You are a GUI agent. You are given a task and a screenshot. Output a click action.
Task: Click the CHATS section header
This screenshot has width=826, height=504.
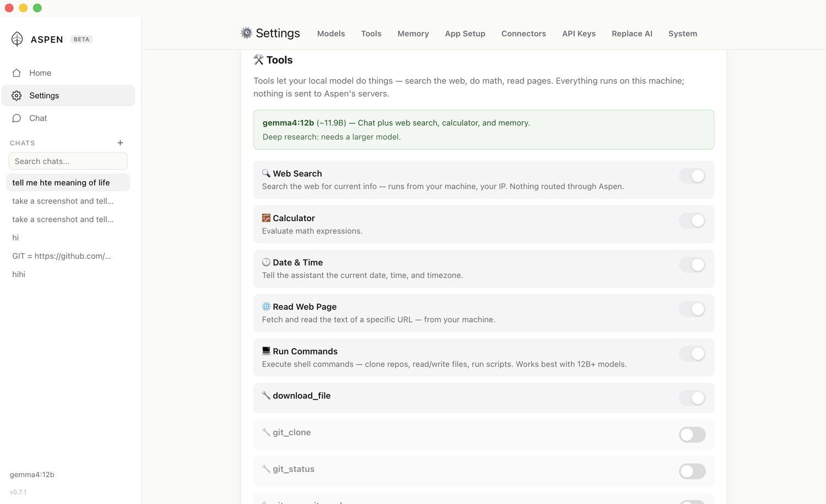pyautogui.click(x=23, y=143)
